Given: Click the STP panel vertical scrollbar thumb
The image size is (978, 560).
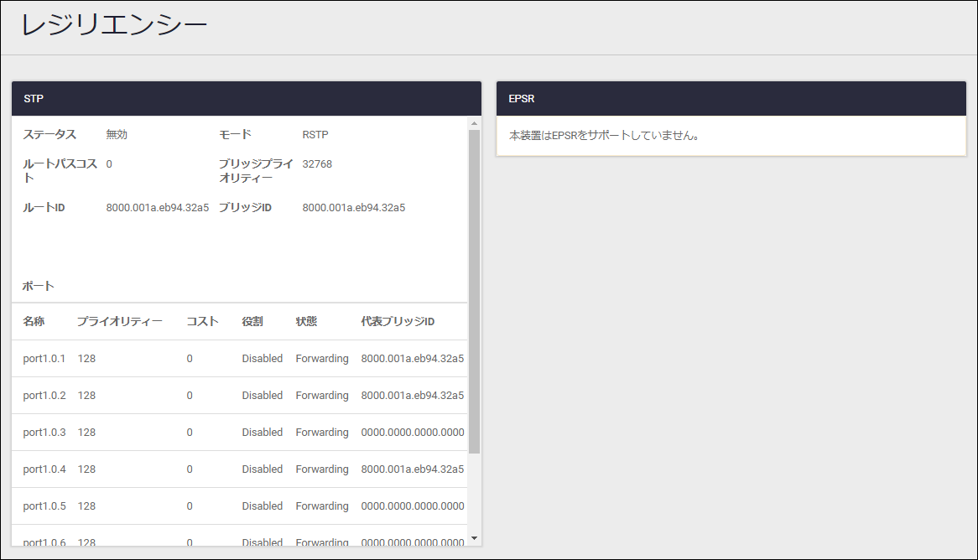Looking at the screenshot, I should 474,291.
